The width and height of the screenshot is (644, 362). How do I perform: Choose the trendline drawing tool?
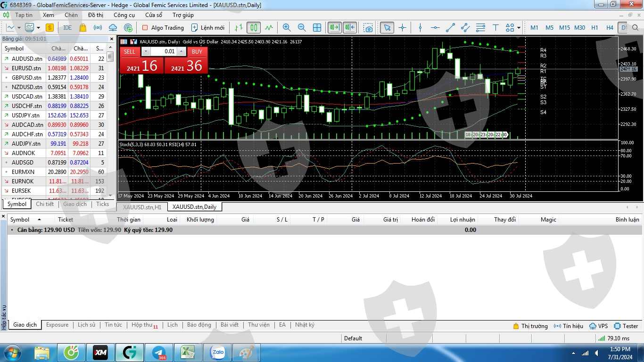pos(450,28)
